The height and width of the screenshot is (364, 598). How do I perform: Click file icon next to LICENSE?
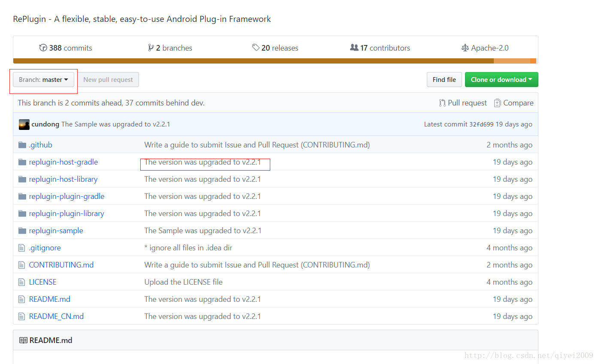[22, 282]
